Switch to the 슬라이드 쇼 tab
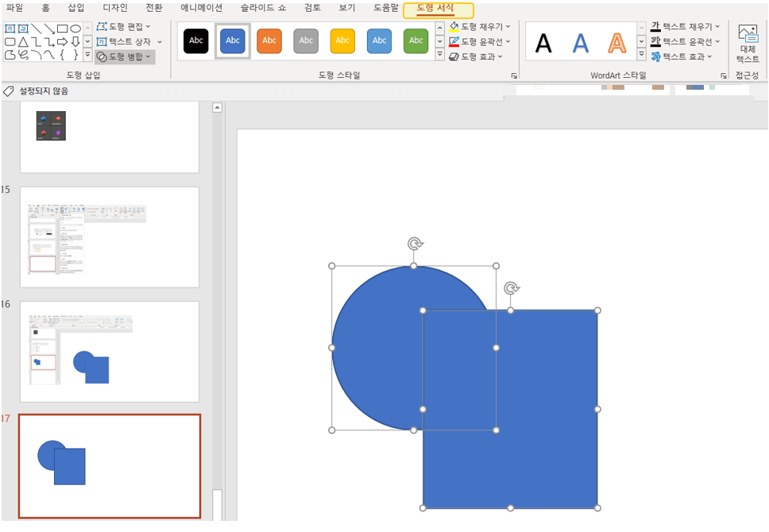Image resolution: width=769 pixels, height=532 pixels. [264, 8]
